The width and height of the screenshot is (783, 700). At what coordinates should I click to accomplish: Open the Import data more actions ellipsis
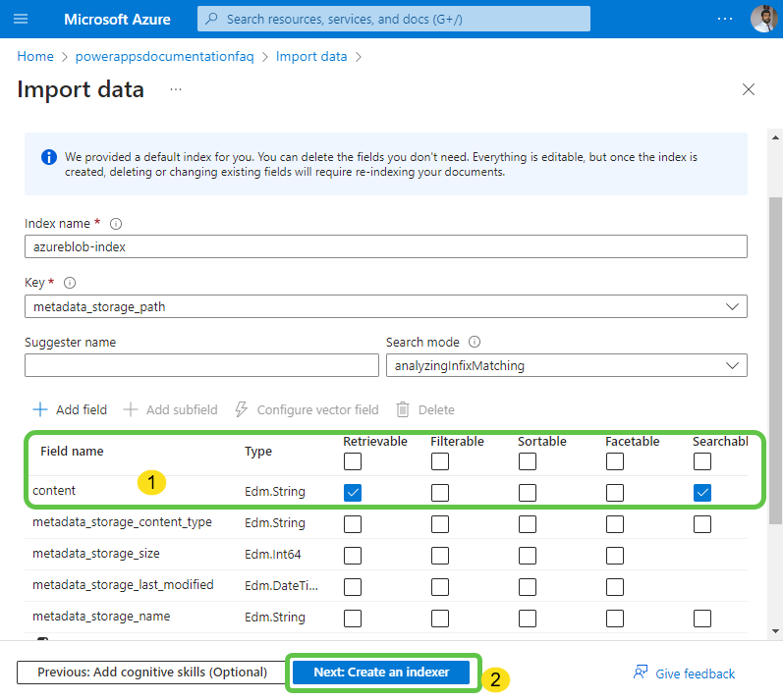(x=176, y=89)
